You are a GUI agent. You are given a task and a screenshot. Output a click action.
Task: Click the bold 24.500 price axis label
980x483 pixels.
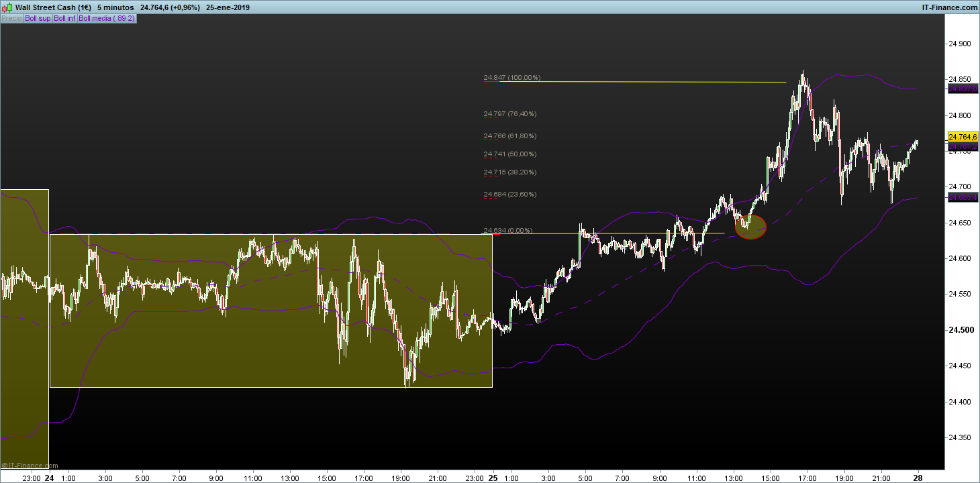pos(960,330)
